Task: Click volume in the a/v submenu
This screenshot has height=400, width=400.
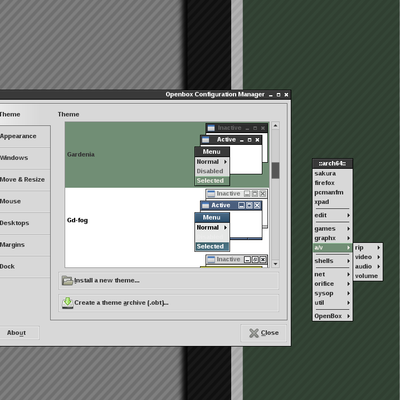Action: pos(368,276)
